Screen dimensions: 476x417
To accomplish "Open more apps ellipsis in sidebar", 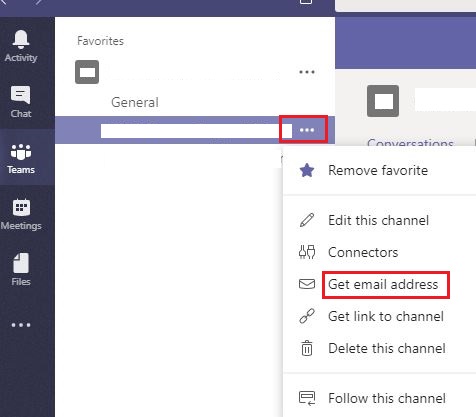I will (21, 325).
